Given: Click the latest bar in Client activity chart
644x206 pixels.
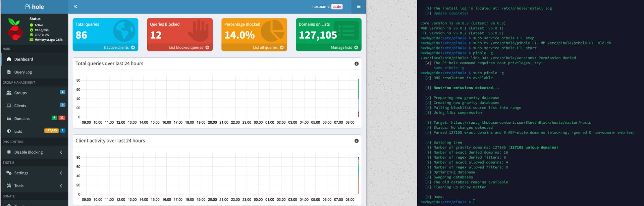Looking at the screenshot, I should click(358, 175).
